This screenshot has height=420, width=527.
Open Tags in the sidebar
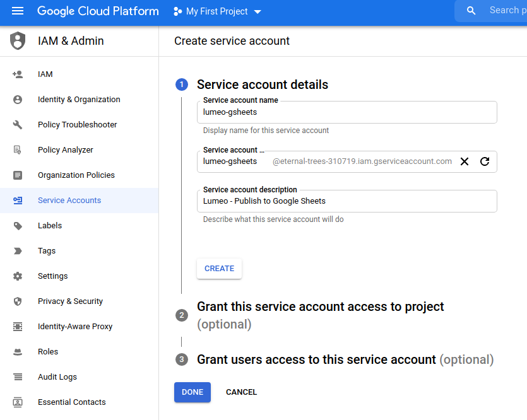80,251
